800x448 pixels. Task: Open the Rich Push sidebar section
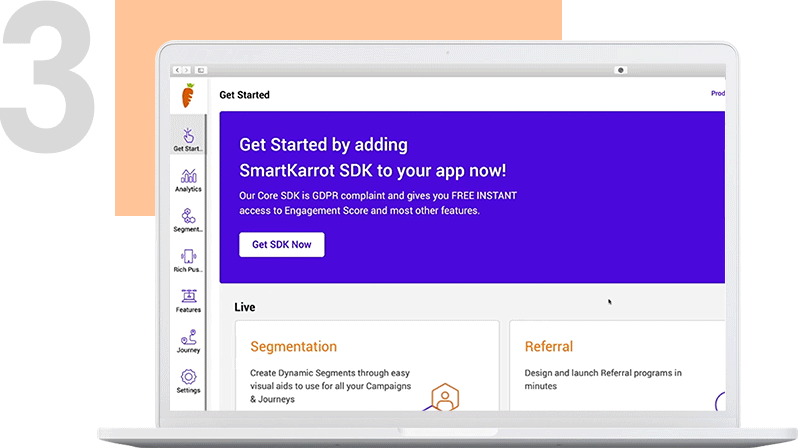[x=188, y=261]
